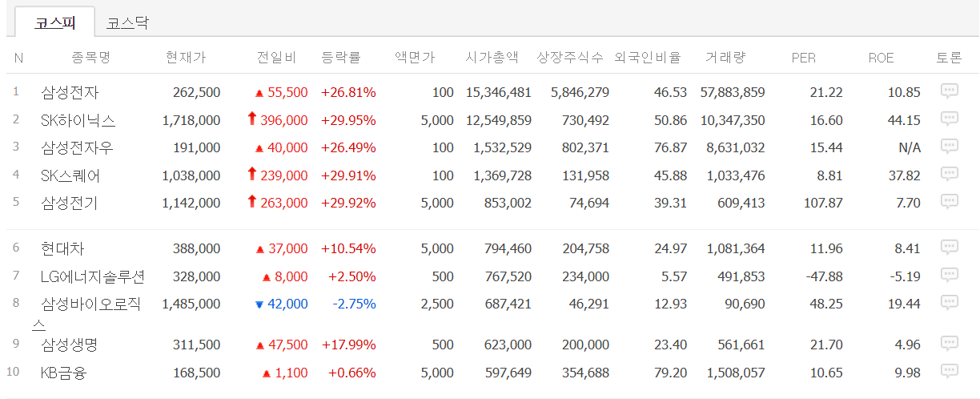Select 현대차 current price 388,000

[x=197, y=248]
